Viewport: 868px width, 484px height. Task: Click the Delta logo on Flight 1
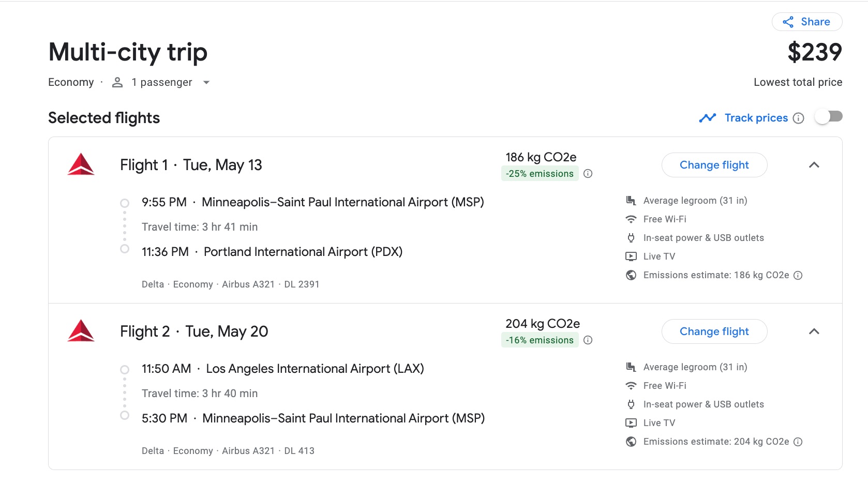click(81, 164)
